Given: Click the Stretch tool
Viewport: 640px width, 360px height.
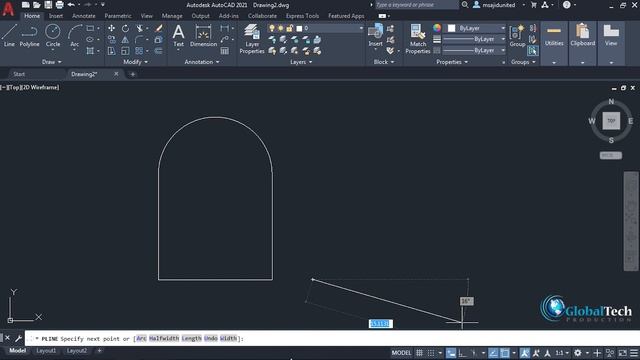Looking at the screenshot, I should [x=111, y=51].
